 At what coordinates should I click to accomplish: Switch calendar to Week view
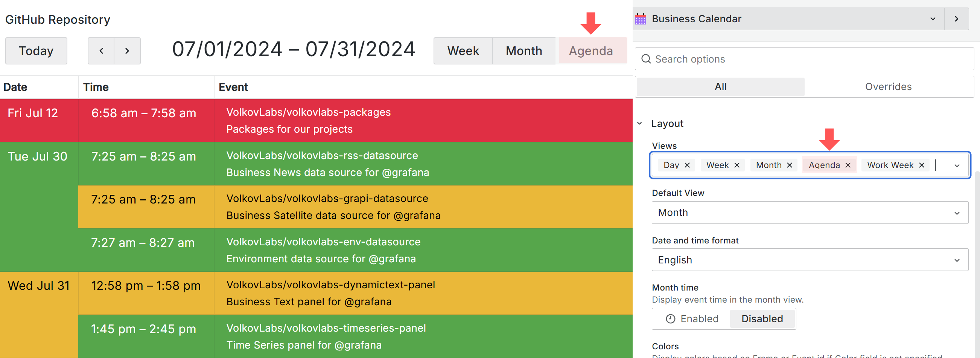[x=463, y=50]
